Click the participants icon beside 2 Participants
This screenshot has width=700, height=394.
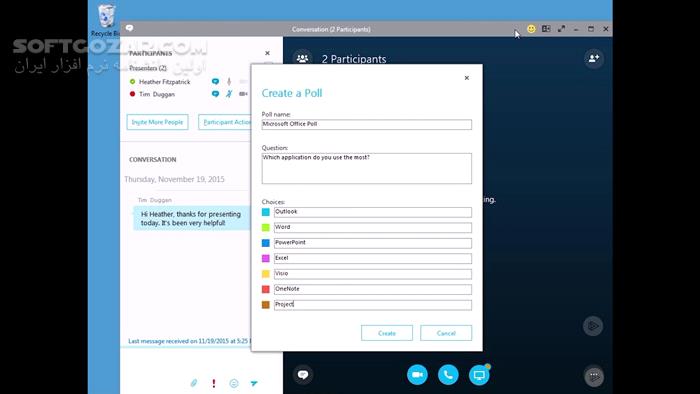(303, 58)
